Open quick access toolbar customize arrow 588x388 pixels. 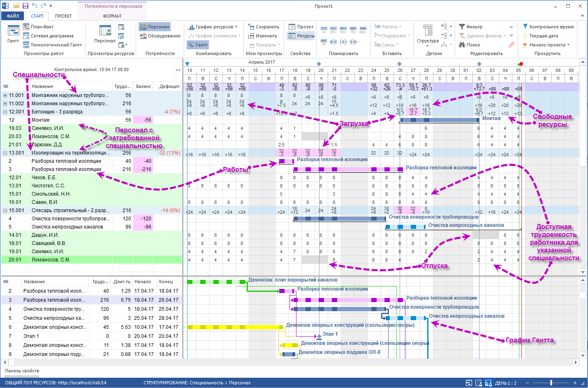point(51,6)
